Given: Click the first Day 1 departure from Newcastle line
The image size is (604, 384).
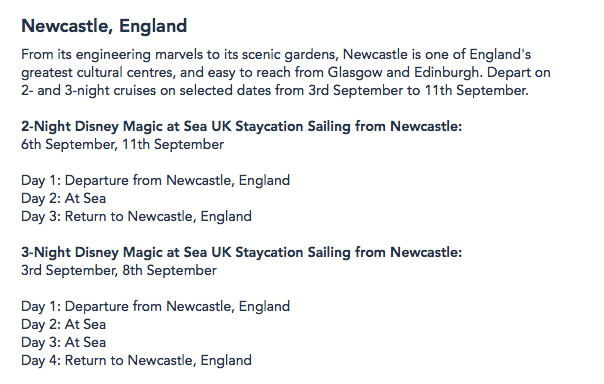Looking at the screenshot, I should [156, 180].
